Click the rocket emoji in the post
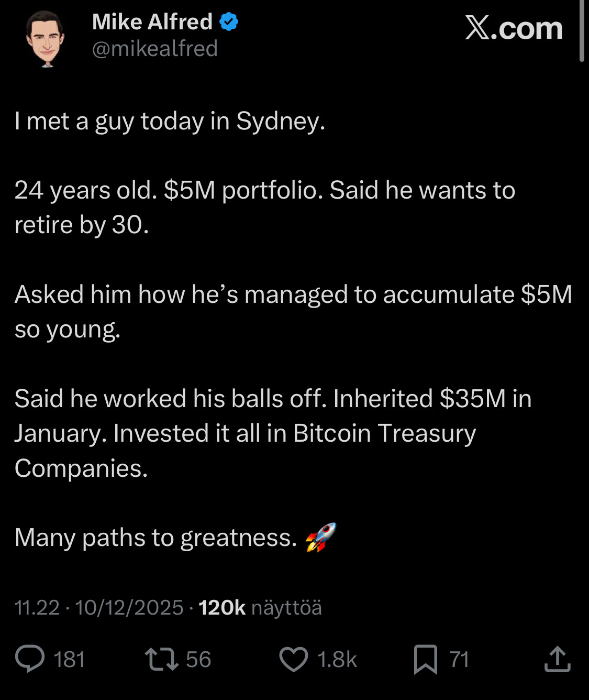589x700 pixels. pyautogui.click(x=320, y=537)
